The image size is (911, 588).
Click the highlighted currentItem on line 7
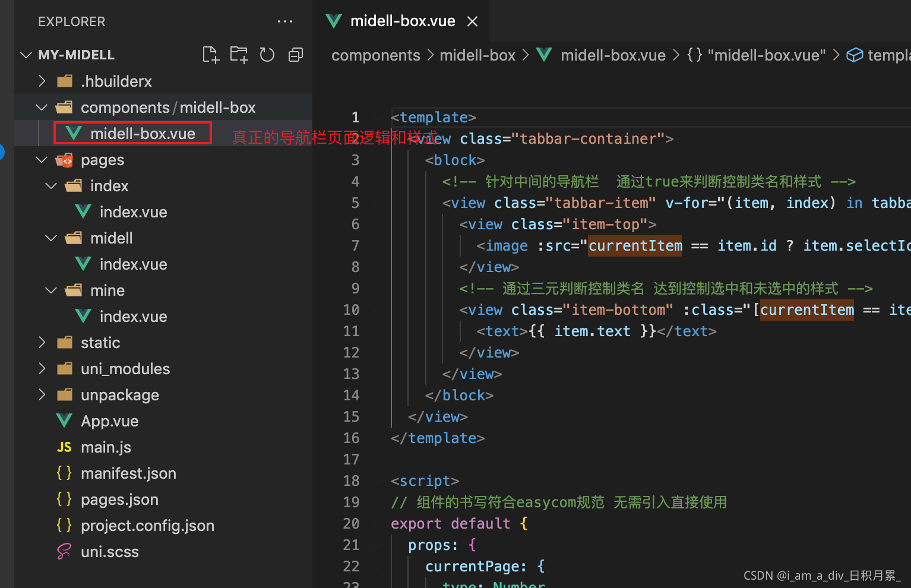click(635, 245)
